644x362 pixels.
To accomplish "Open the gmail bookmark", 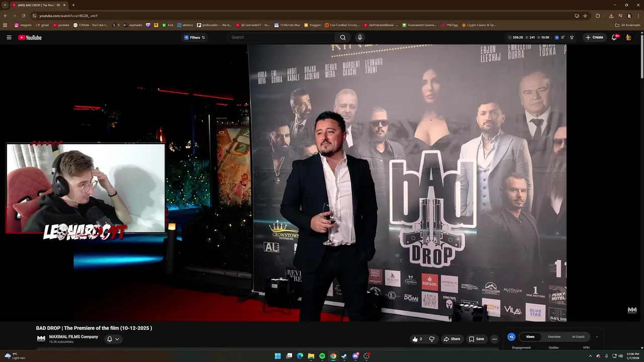I will [42, 25].
